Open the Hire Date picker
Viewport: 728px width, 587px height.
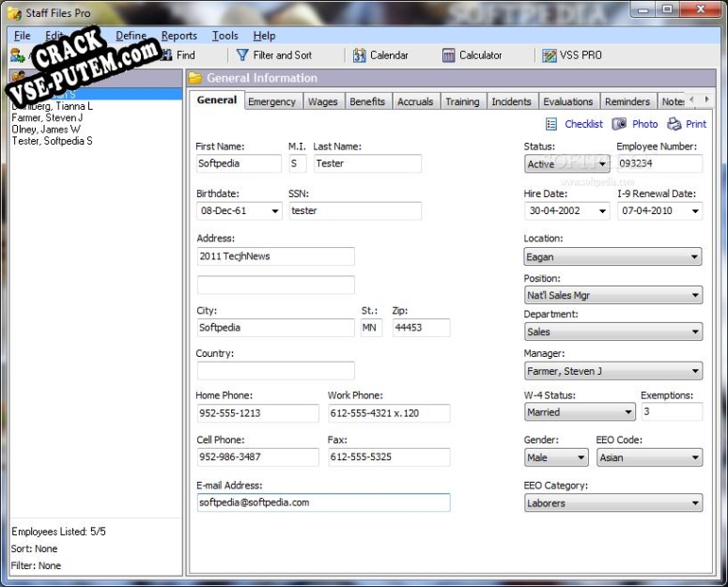(x=602, y=211)
